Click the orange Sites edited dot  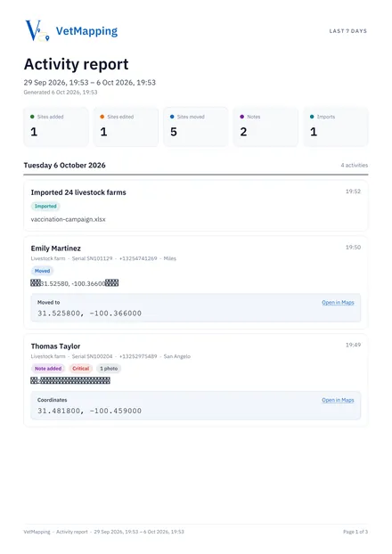pyautogui.click(x=102, y=117)
